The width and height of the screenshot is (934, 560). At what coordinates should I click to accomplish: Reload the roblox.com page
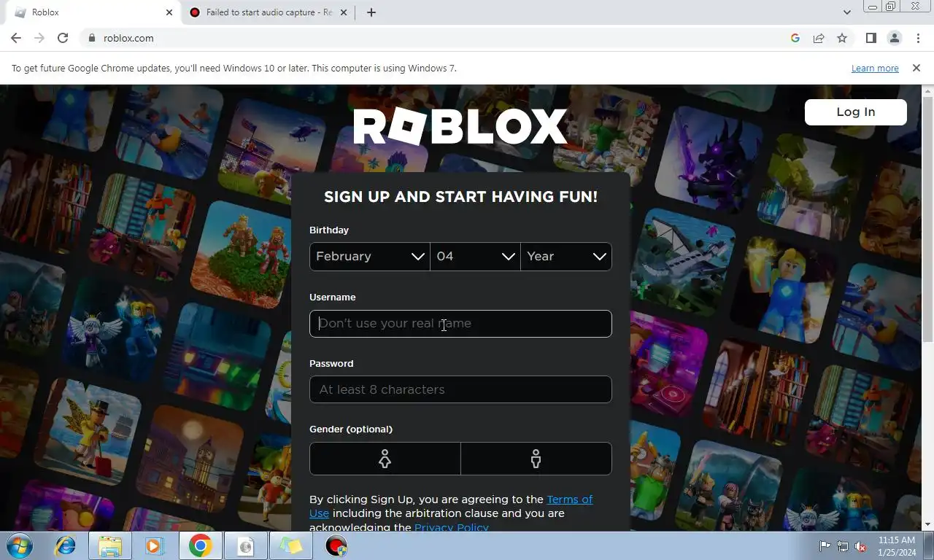[63, 38]
